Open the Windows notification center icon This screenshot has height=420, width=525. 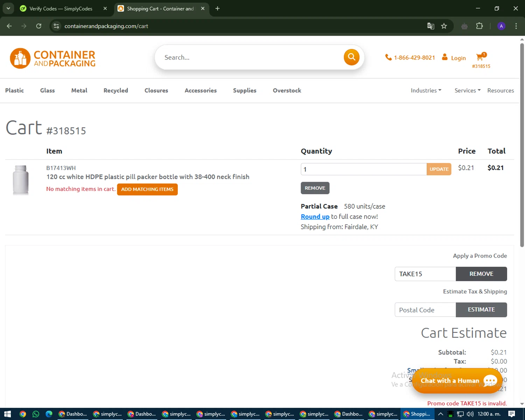pos(512,414)
